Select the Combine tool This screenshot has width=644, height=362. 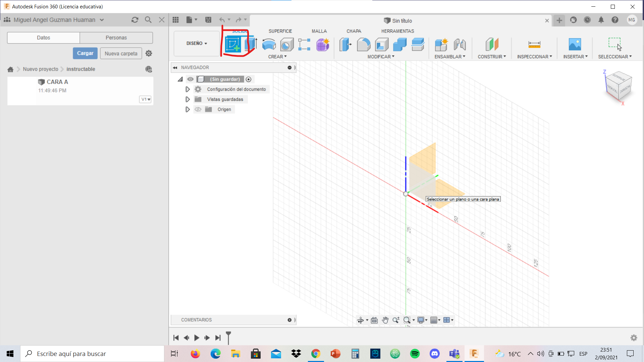tap(400, 44)
